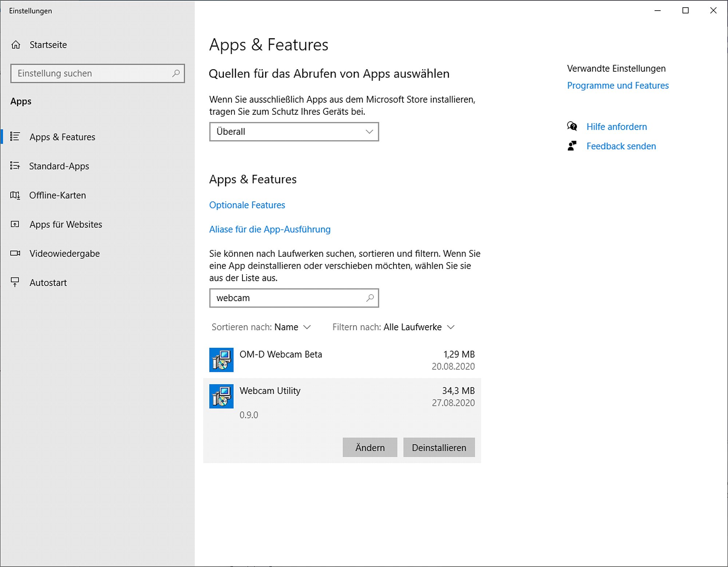Click the Ändern button for Webcam Utility
Image resolution: width=728 pixels, height=567 pixels.
370,447
